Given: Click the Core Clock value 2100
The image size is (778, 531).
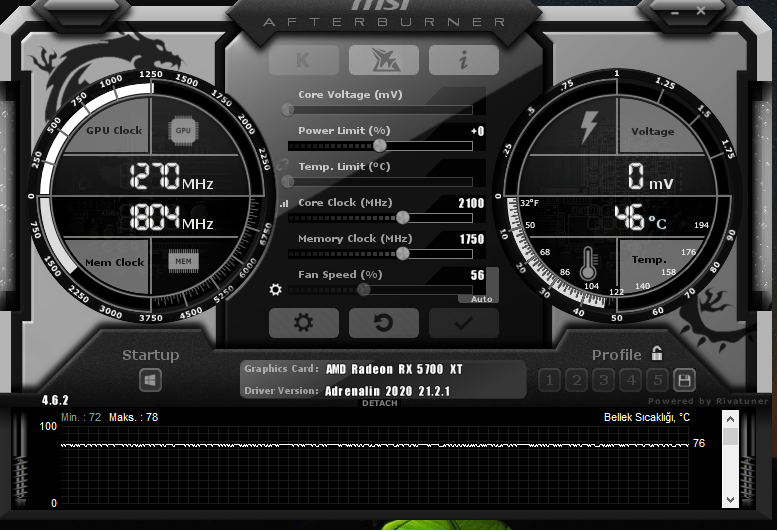Looking at the screenshot, I should pyautogui.click(x=471, y=203).
